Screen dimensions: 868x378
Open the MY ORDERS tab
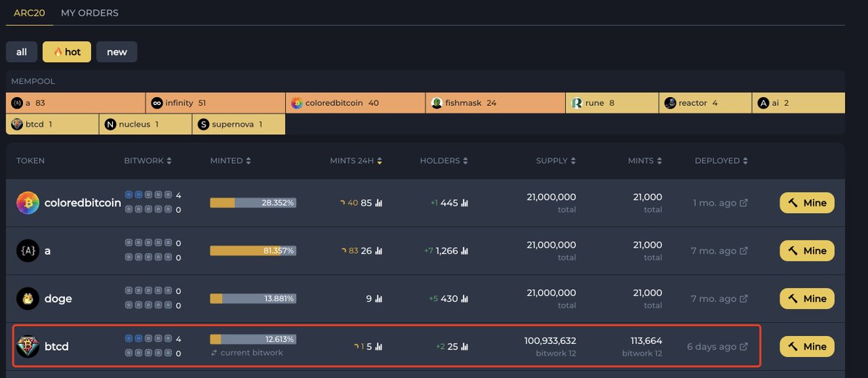(x=90, y=13)
